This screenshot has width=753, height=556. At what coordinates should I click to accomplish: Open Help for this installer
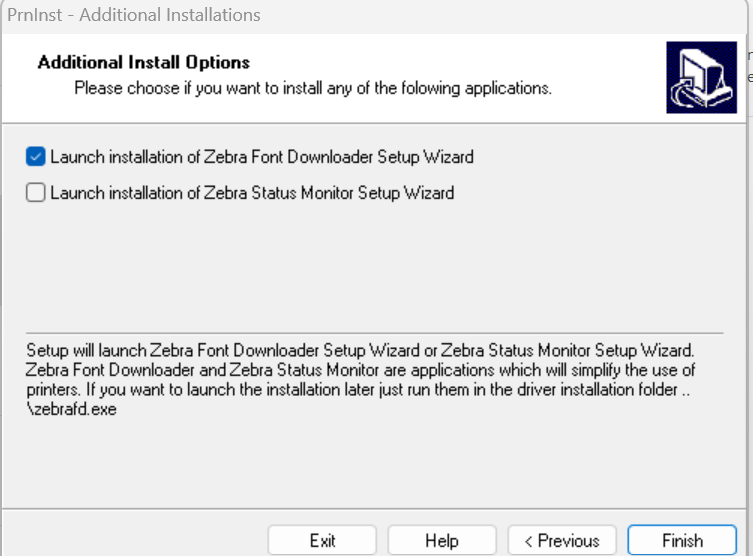pyautogui.click(x=441, y=541)
